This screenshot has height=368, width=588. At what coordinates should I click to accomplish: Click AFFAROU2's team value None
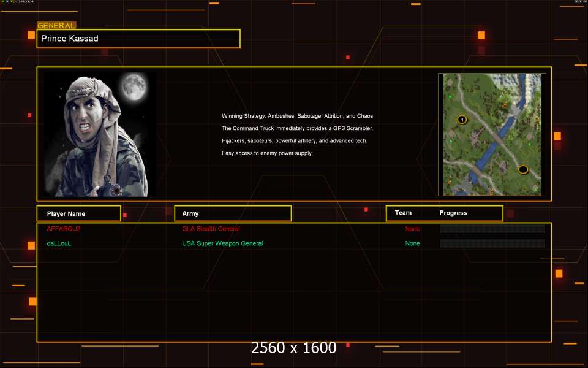click(412, 229)
